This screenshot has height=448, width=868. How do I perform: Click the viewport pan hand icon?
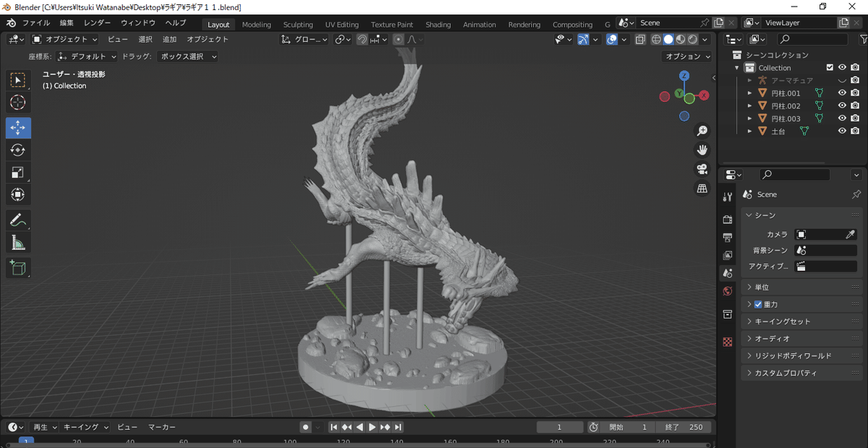tap(702, 150)
